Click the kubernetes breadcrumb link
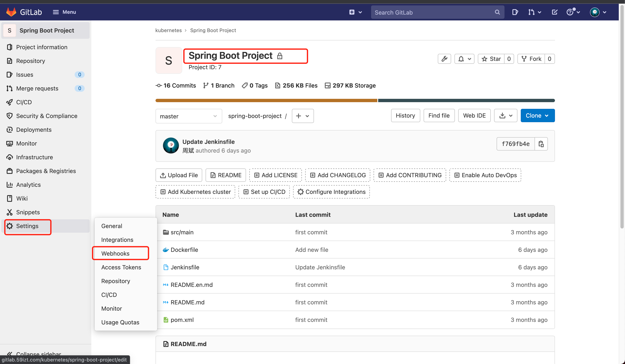625x364 pixels. coord(168,30)
